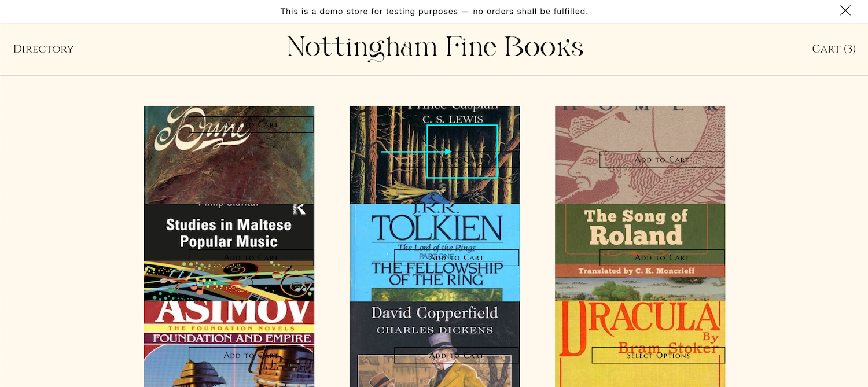Add The Song of Roland to cart

pyautogui.click(x=662, y=257)
